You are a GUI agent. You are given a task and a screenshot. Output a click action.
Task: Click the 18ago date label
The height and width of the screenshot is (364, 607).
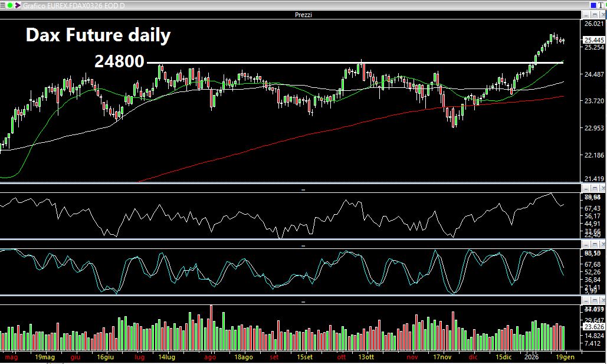pos(244,357)
